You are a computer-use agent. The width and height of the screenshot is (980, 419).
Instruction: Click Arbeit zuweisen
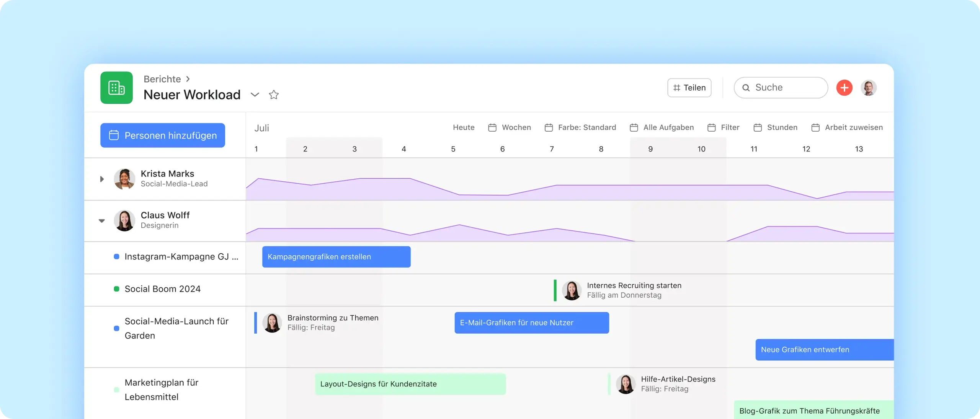pos(854,127)
